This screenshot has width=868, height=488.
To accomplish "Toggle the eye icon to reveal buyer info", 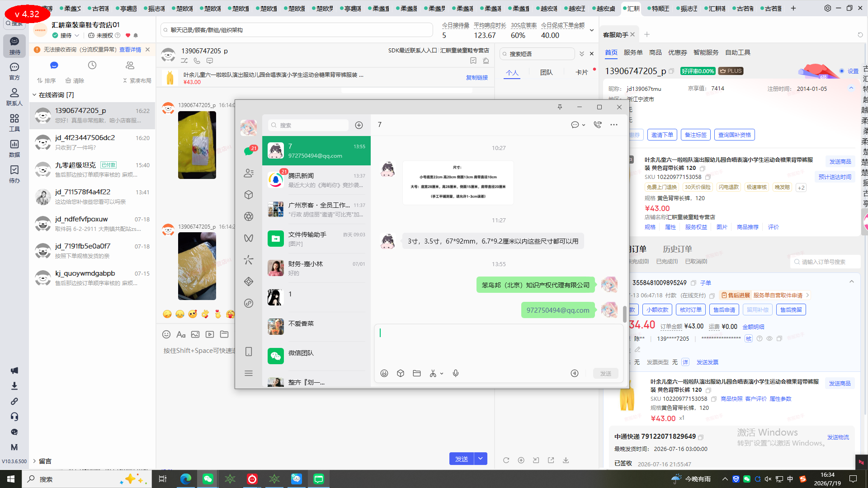I will [x=769, y=338].
